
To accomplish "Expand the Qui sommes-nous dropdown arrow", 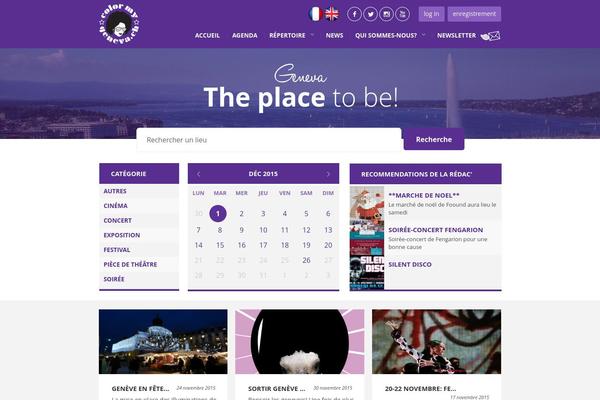I will [x=423, y=35].
